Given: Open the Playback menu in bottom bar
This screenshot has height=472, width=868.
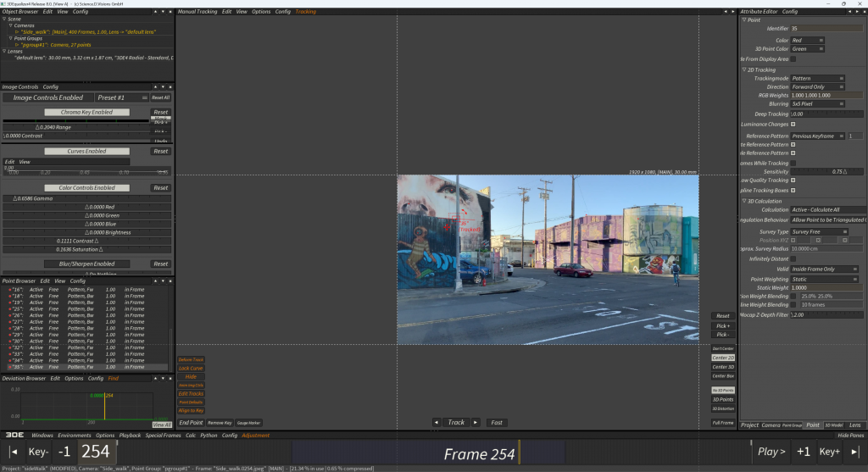Looking at the screenshot, I should (x=130, y=436).
